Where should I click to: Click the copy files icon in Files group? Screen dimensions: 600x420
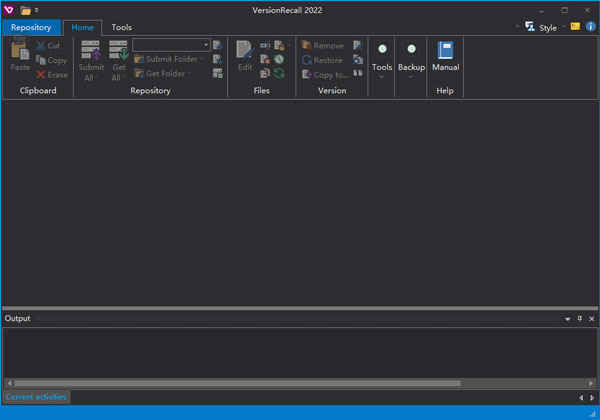coord(265,73)
